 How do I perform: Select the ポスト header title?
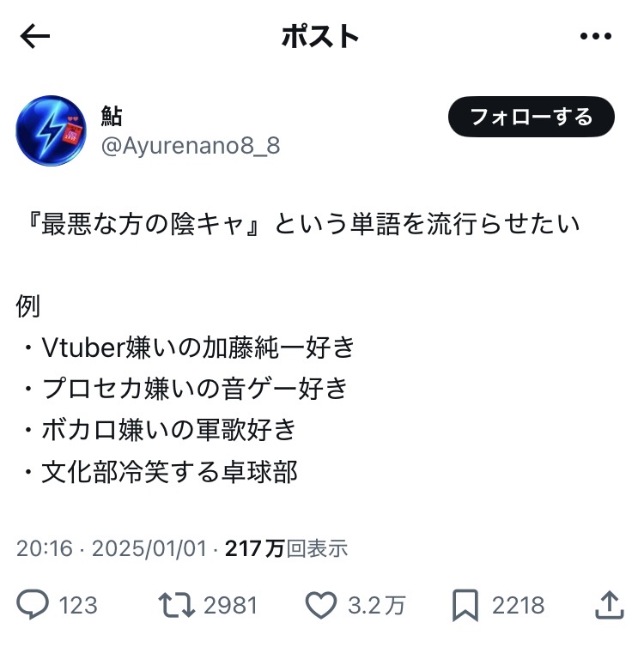click(x=320, y=36)
